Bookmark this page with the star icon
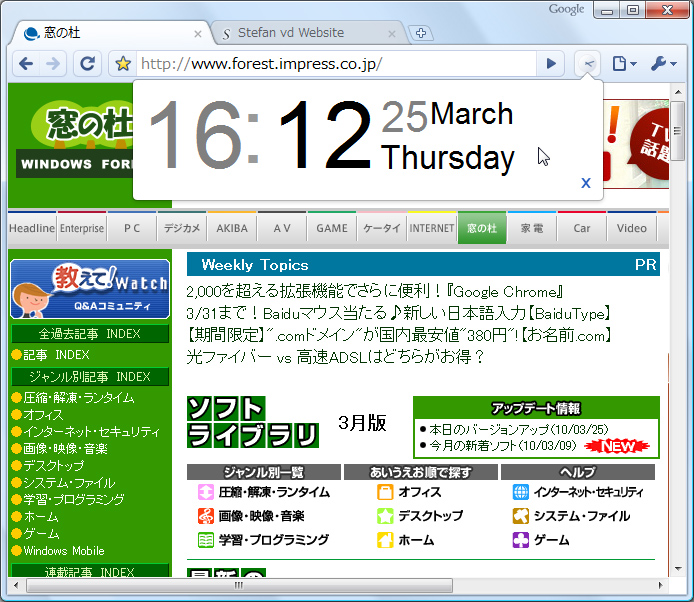 123,64
